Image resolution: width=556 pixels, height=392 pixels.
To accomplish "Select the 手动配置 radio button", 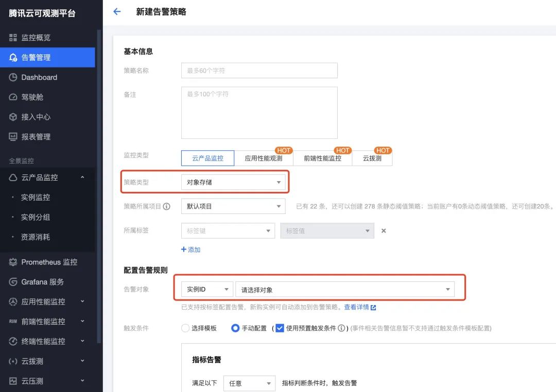I will (x=235, y=328).
